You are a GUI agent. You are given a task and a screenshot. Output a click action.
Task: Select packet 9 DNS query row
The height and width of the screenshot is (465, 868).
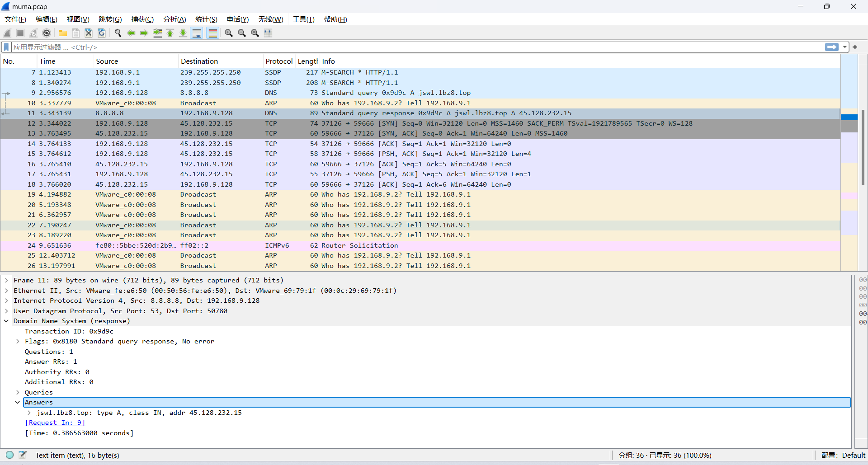coord(420,93)
